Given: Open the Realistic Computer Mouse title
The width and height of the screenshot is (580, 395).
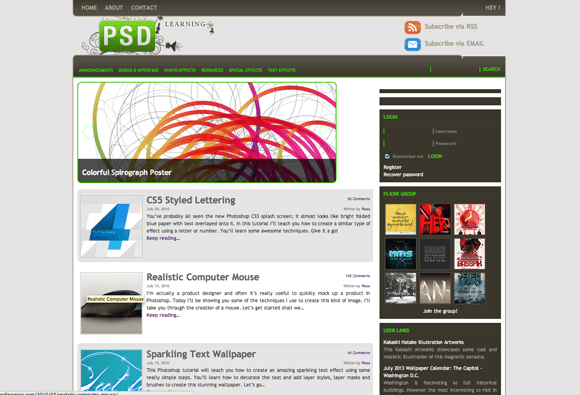Looking at the screenshot, I should click(x=203, y=277).
